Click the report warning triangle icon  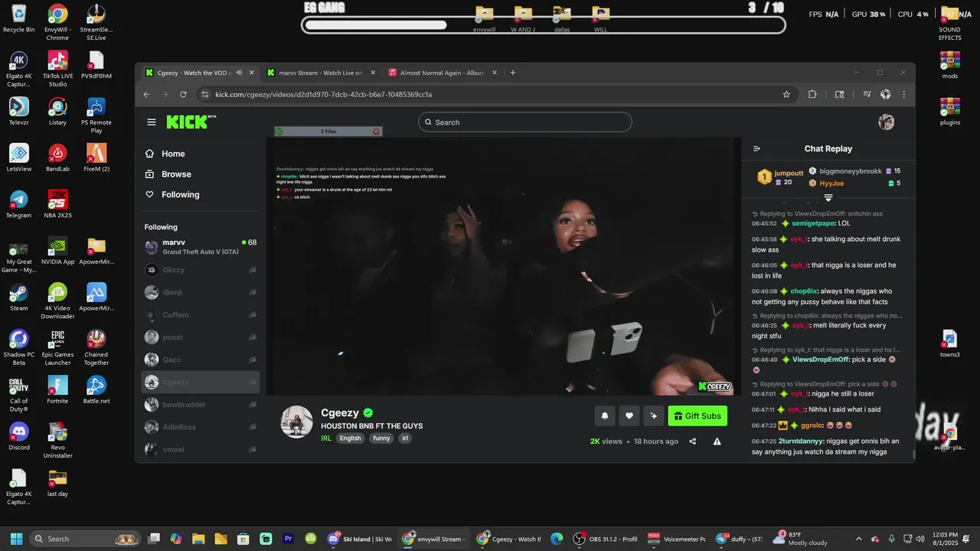(717, 442)
